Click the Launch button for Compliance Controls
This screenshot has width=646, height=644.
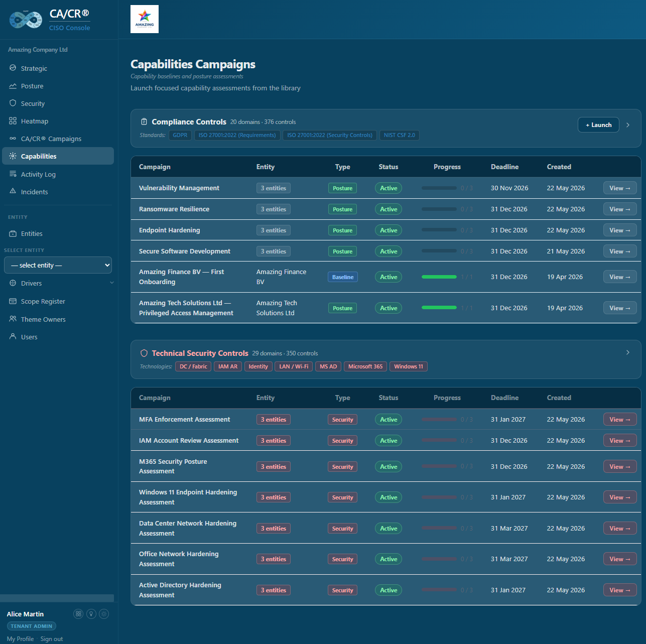coord(598,125)
